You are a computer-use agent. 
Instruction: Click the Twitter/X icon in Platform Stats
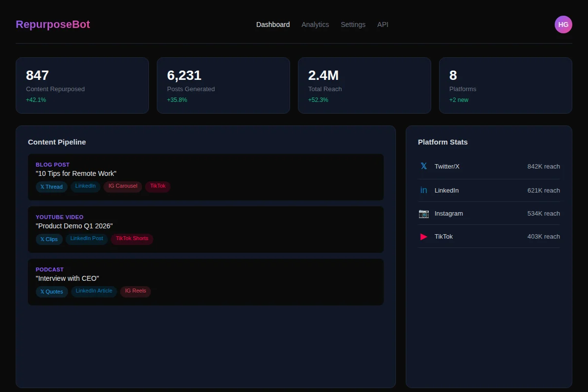point(423,166)
